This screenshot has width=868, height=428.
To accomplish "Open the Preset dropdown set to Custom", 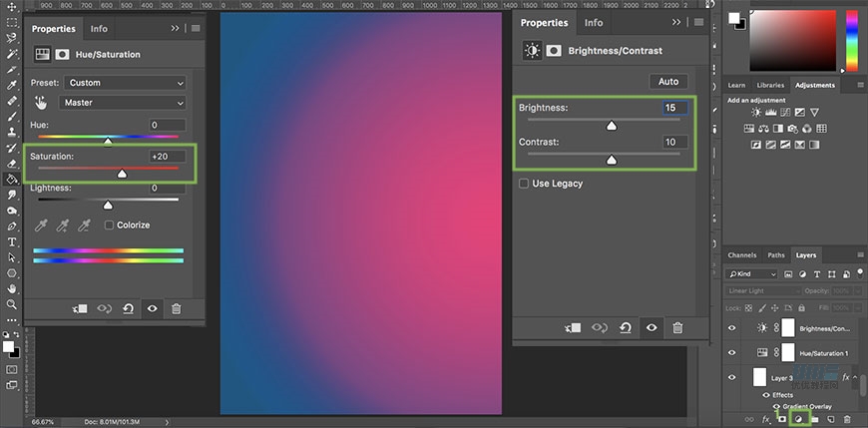I will point(124,83).
